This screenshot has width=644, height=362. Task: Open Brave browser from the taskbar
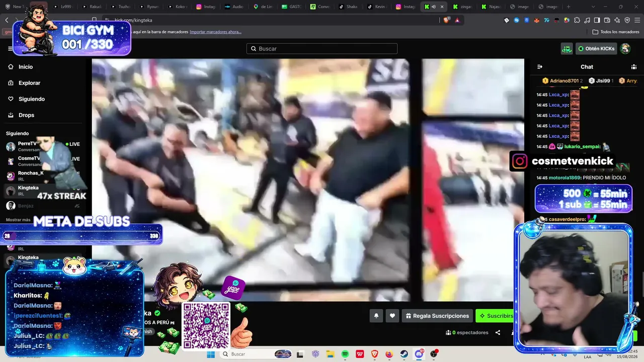coord(375,354)
